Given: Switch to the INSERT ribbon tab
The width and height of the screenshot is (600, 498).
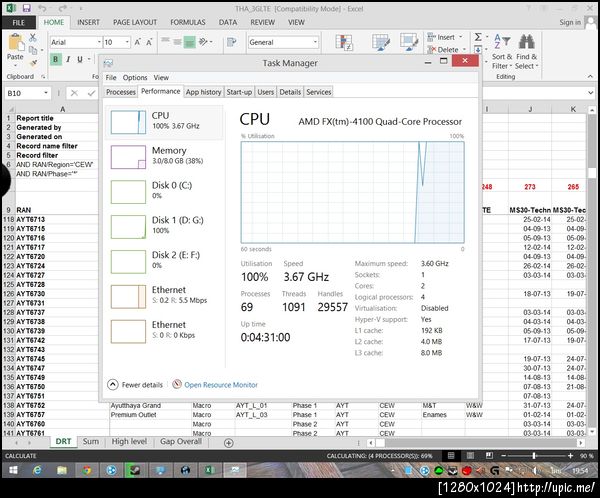Looking at the screenshot, I should pos(88,23).
